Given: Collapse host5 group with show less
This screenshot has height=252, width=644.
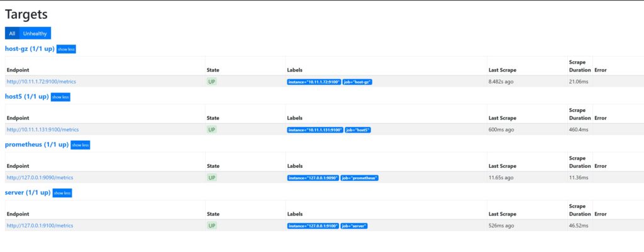Looking at the screenshot, I should coord(60,97).
